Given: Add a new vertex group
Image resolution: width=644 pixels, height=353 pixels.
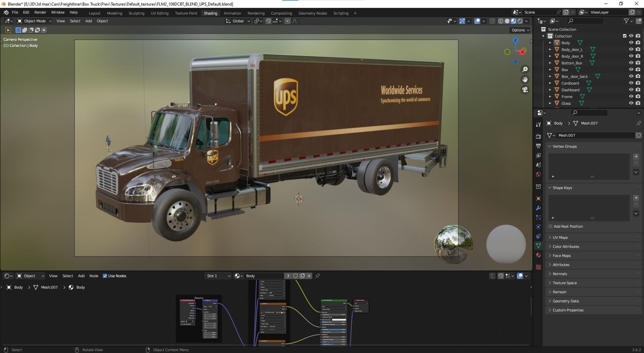Looking at the screenshot, I should [636, 157].
